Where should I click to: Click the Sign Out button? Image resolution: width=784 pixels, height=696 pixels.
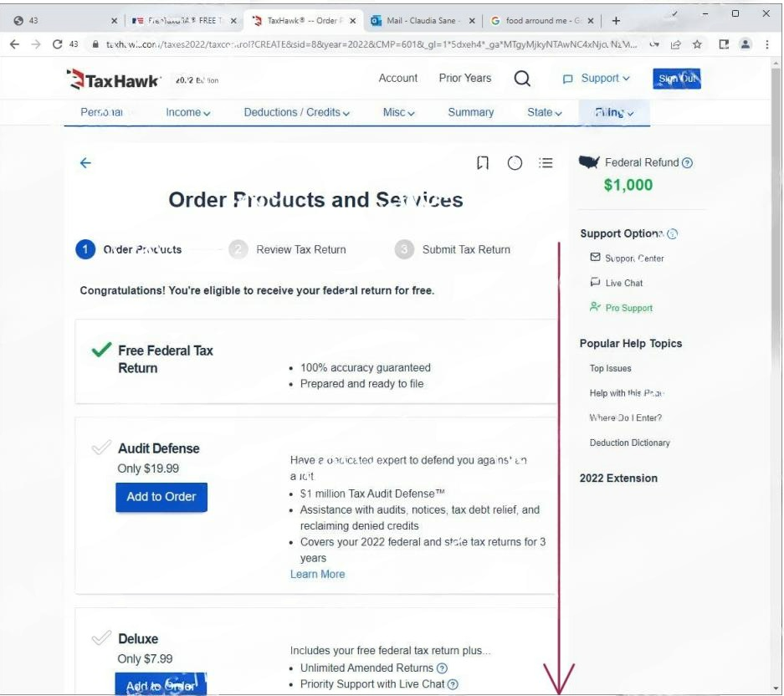point(677,79)
